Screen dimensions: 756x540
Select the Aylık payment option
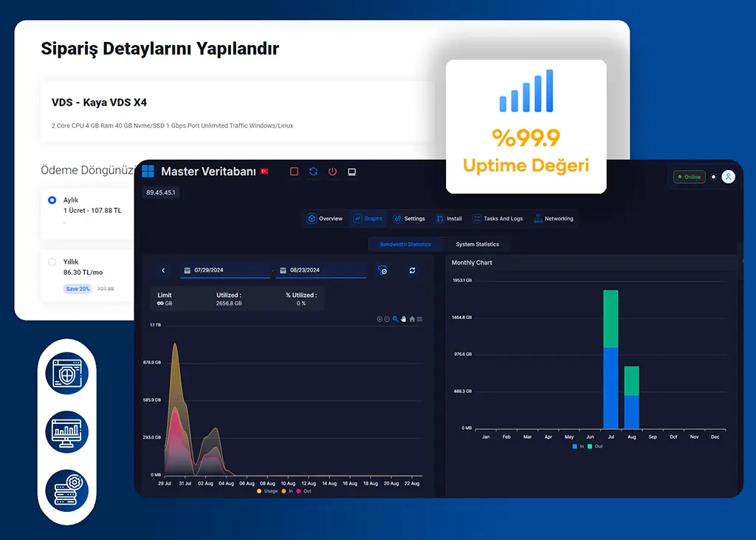click(52, 200)
